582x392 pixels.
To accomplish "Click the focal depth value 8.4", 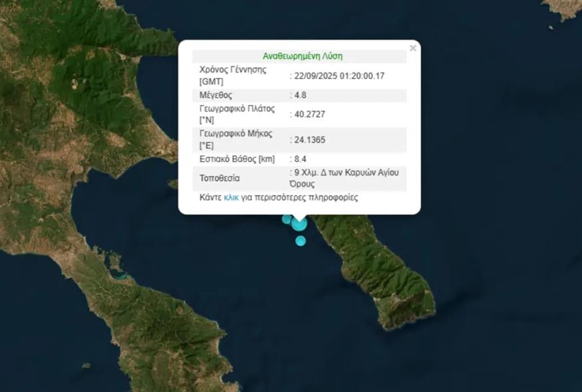I will click(300, 159).
